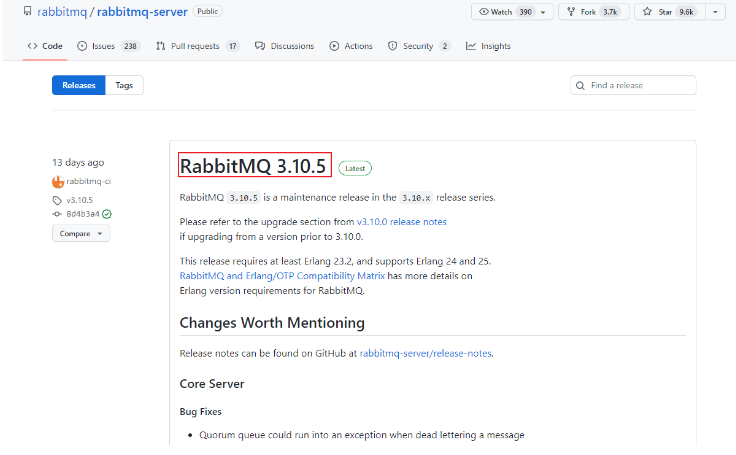Click the Pull requests count 17 badge

click(x=232, y=46)
